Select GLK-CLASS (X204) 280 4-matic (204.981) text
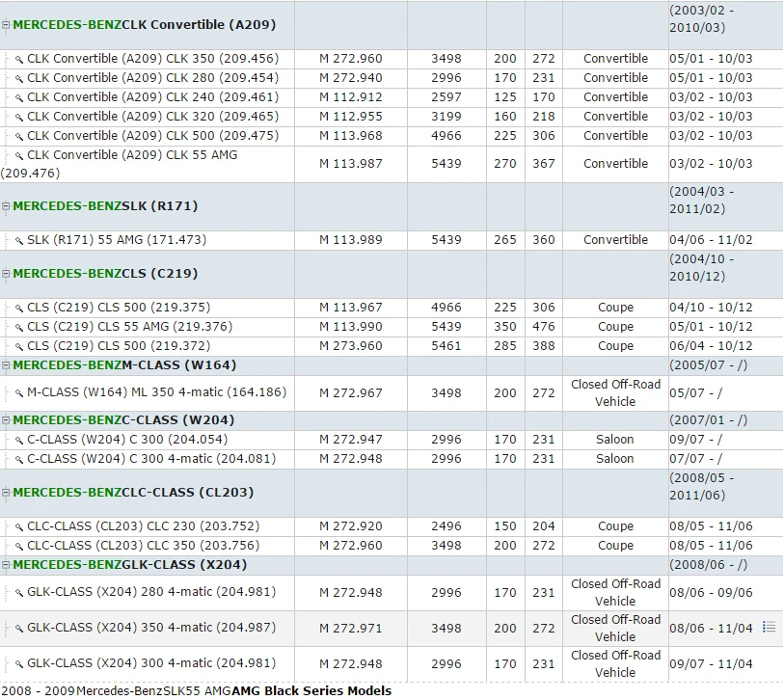The height and width of the screenshot is (700, 784). 151,592
